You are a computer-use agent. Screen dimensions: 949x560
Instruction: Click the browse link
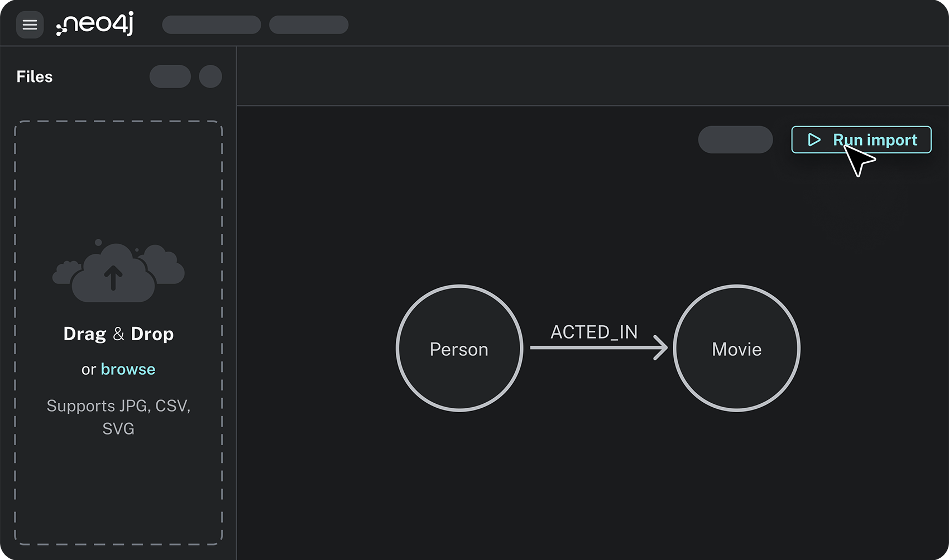128,369
